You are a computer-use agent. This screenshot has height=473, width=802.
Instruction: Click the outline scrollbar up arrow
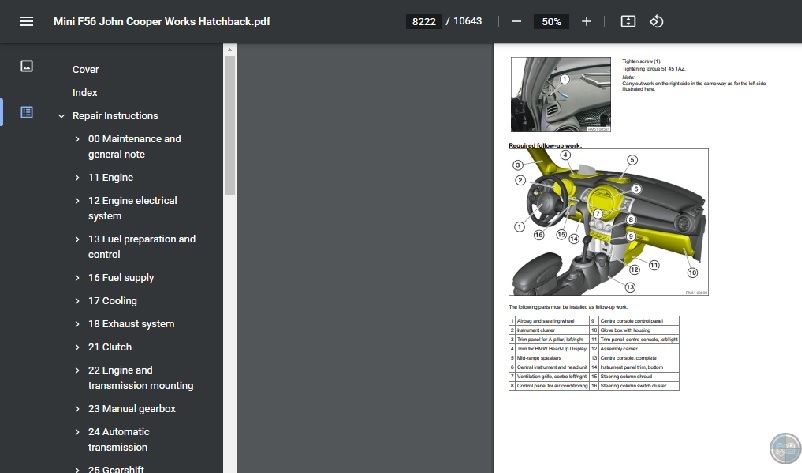click(x=230, y=50)
